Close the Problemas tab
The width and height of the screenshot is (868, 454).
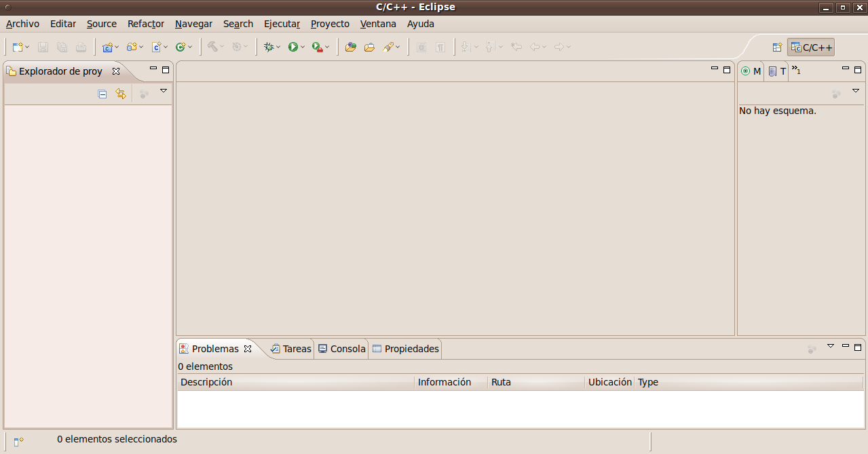tap(248, 349)
